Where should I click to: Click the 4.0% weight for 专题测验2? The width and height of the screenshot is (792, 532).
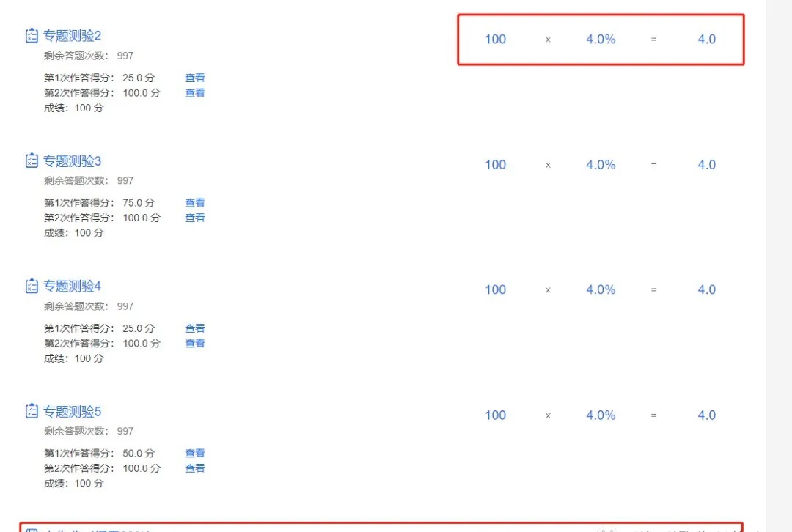[x=601, y=39]
